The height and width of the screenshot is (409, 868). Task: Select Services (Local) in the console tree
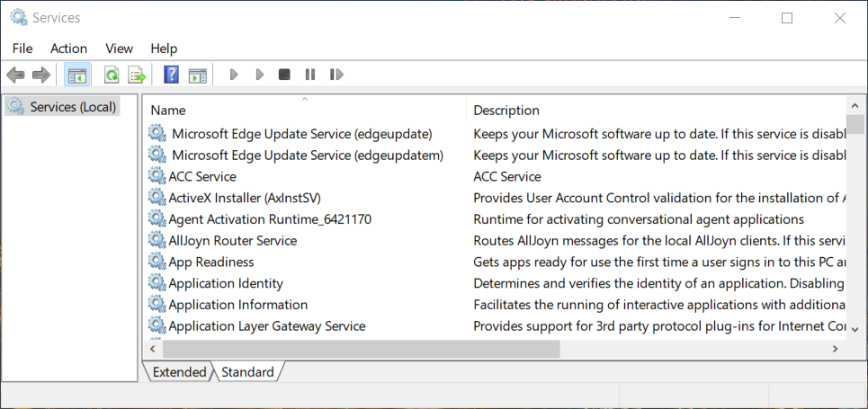[x=73, y=107]
